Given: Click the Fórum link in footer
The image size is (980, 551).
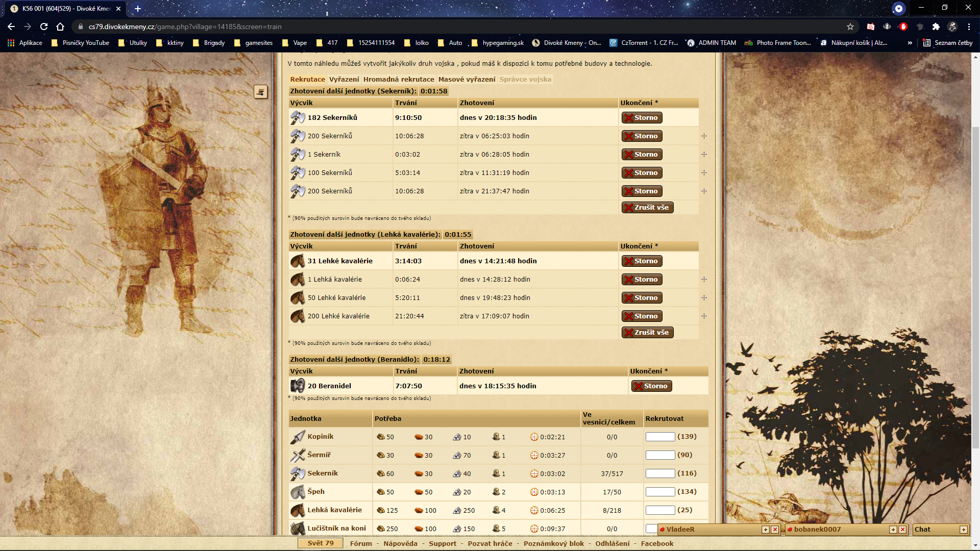Looking at the screenshot, I should 361,544.
